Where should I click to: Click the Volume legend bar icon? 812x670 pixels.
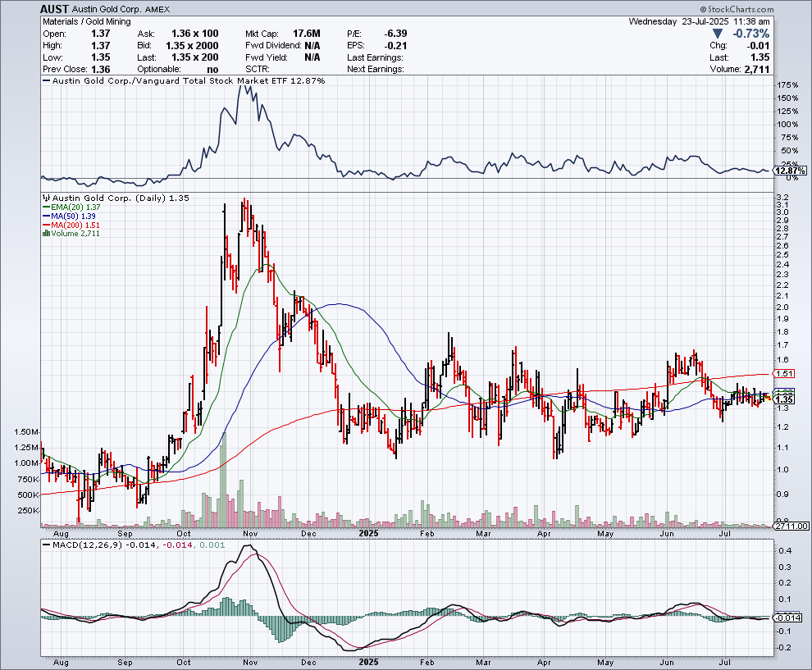click(x=45, y=234)
